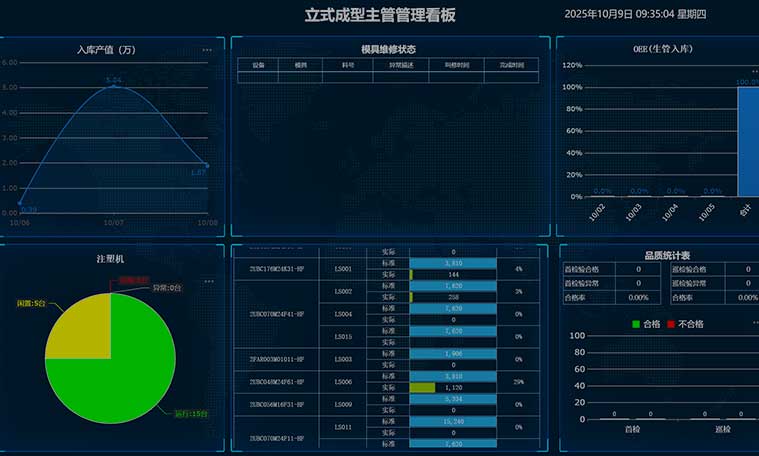Open the 注塑机 pie chart more-options menu
This screenshot has height=456, width=759.
[208, 281]
